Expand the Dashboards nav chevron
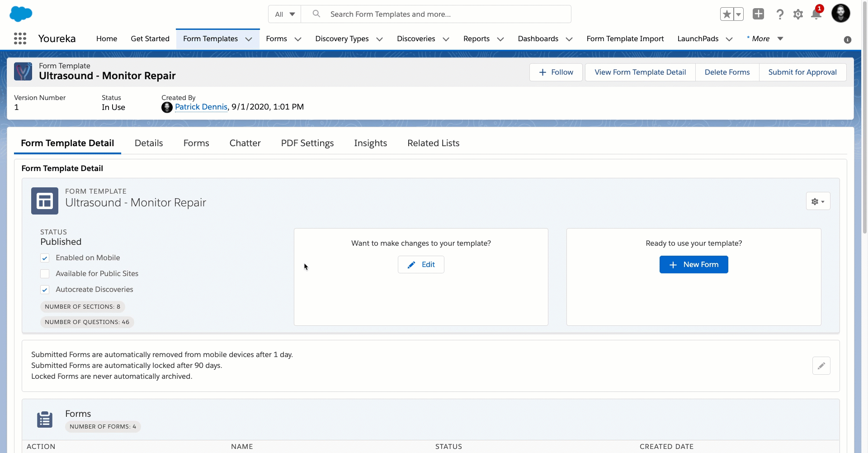Screen dimensions: 868x453 click(569, 39)
